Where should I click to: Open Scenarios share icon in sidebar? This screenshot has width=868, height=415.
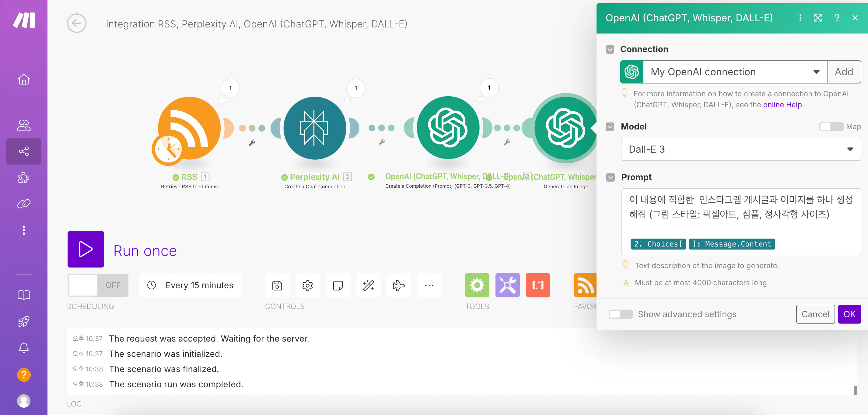coord(24,151)
